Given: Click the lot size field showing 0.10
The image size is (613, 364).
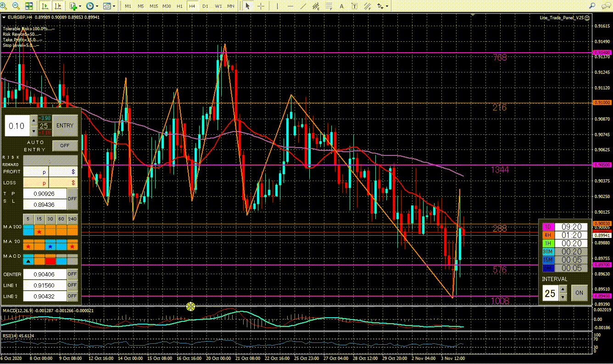Looking at the screenshot, I should [17, 126].
